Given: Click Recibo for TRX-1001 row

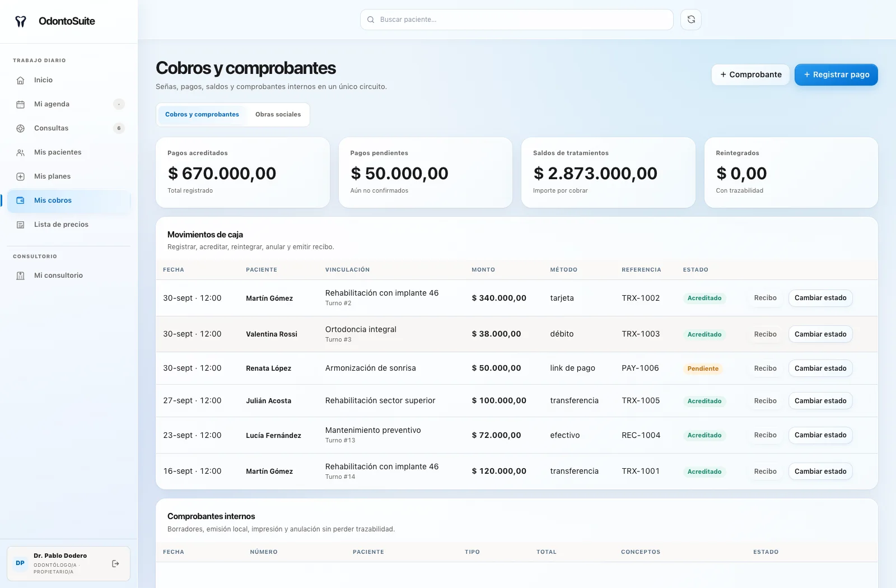Looking at the screenshot, I should tap(765, 472).
